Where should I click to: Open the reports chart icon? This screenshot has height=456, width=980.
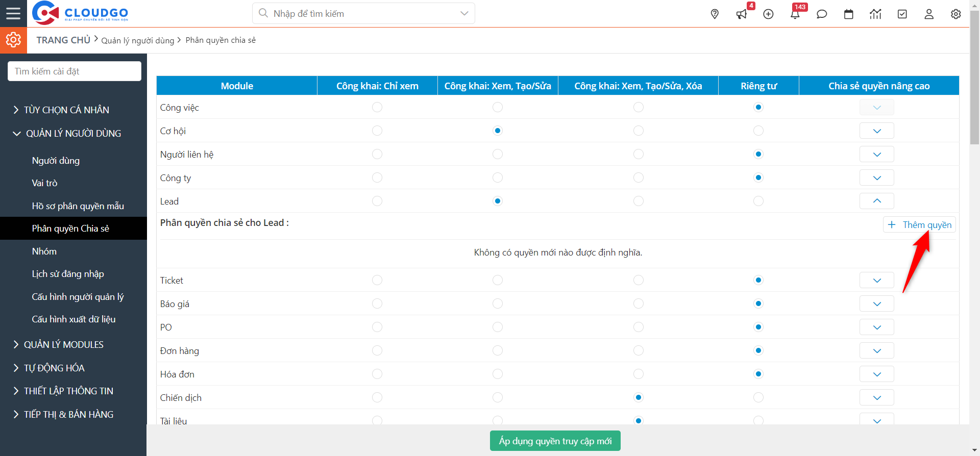(x=875, y=14)
